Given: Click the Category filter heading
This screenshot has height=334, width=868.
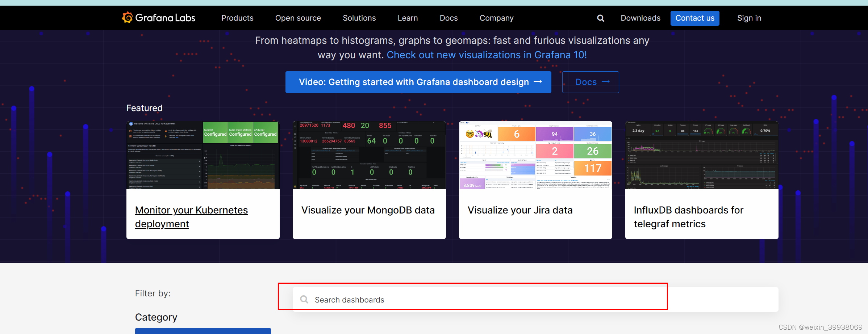Looking at the screenshot, I should pyautogui.click(x=156, y=317).
